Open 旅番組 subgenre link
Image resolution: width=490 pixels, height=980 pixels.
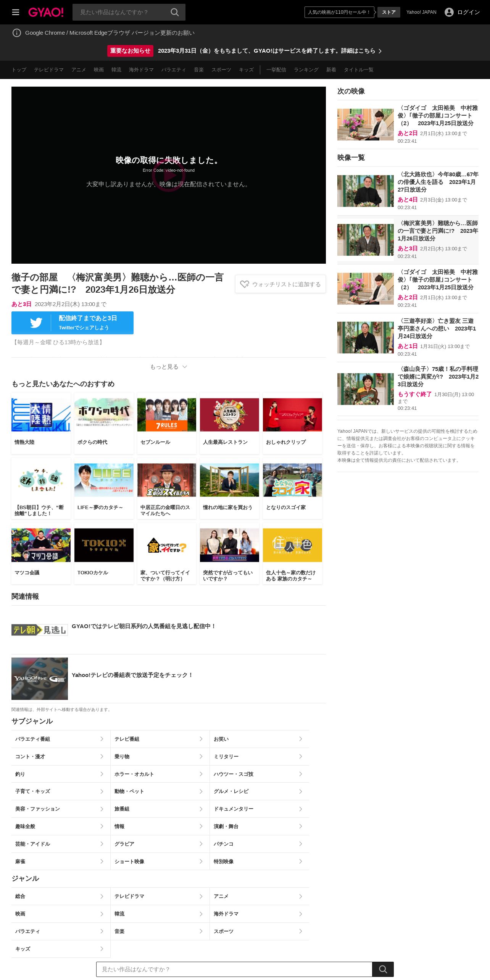[x=160, y=809]
